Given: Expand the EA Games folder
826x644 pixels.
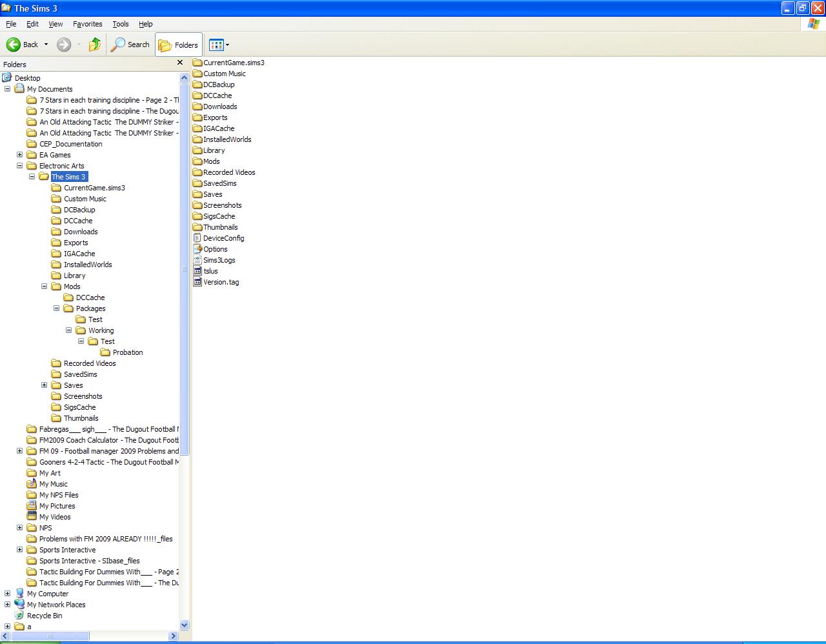Looking at the screenshot, I should 19,155.
